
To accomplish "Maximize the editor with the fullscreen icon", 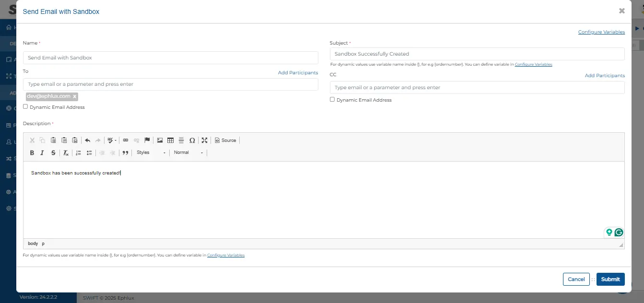I will (204, 140).
